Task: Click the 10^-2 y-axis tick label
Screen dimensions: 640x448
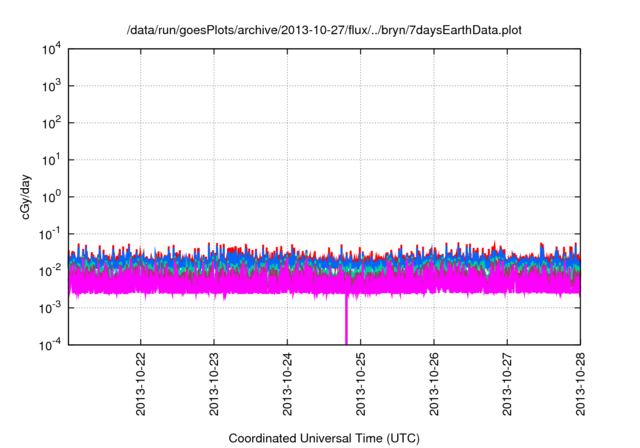Action: coord(50,271)
